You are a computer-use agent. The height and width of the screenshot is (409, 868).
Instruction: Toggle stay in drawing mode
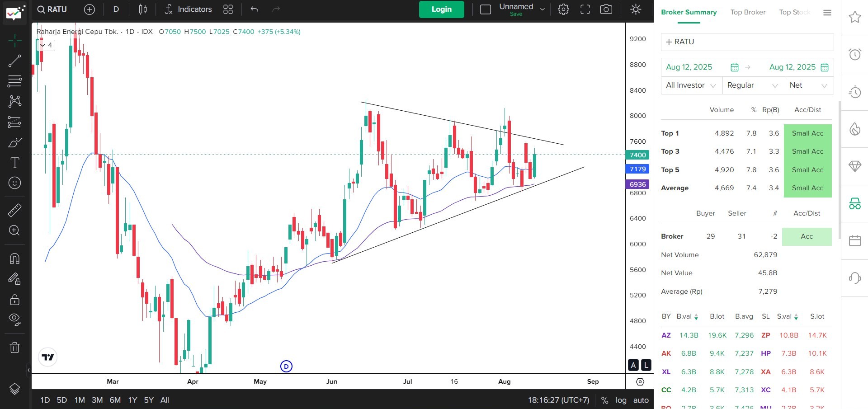coord(14,279)
